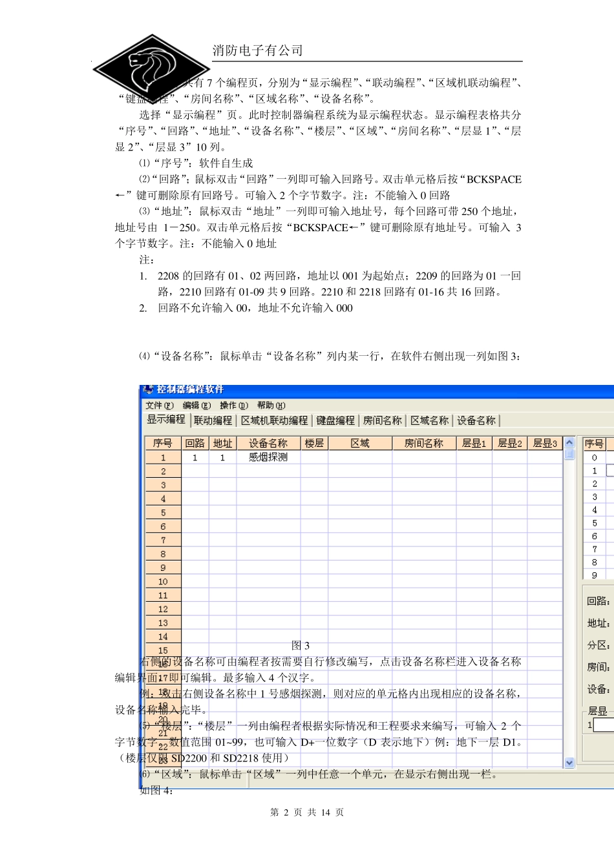Click the 序号 column header
Viewport: 614px width, 868px height.
pos(163,443)
